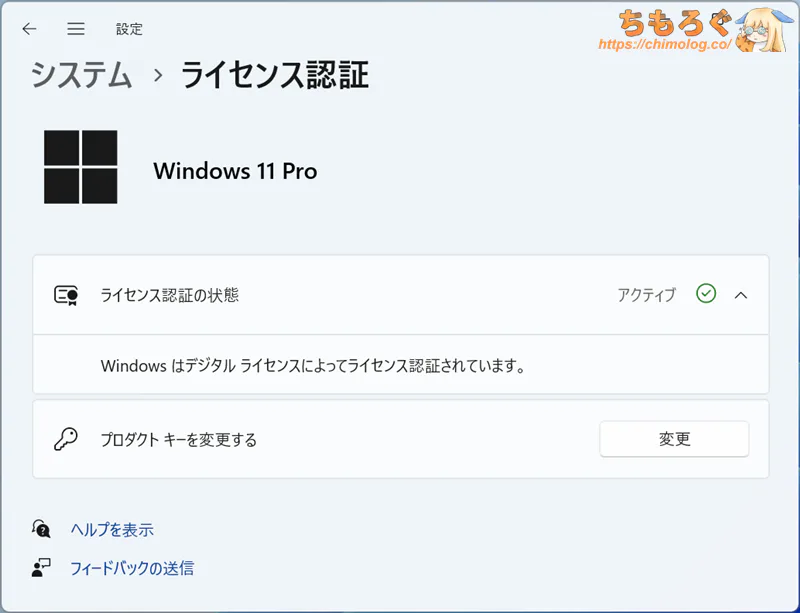Go back with the arrow icon
Screen dimensions: 800x613
click(30, 29)
